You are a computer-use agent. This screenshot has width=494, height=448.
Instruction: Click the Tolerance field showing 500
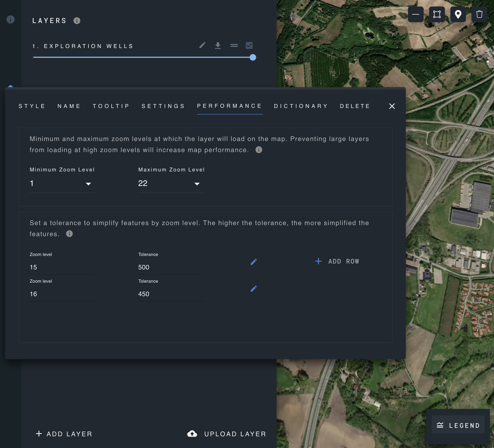[x=171, y=267]
